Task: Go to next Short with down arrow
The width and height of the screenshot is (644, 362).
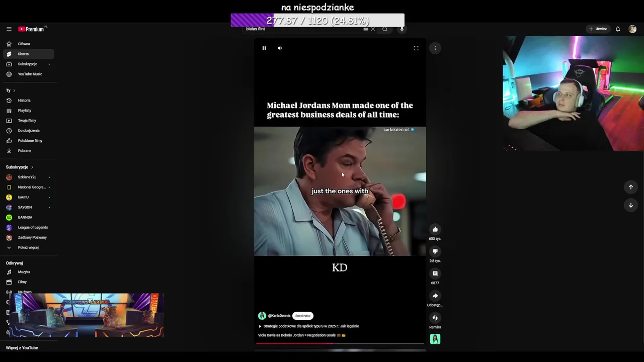Action: click(x=631, y=205)
